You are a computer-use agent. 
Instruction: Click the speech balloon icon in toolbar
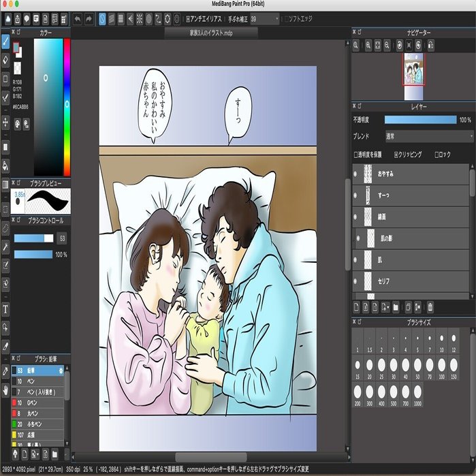(27, 19)
